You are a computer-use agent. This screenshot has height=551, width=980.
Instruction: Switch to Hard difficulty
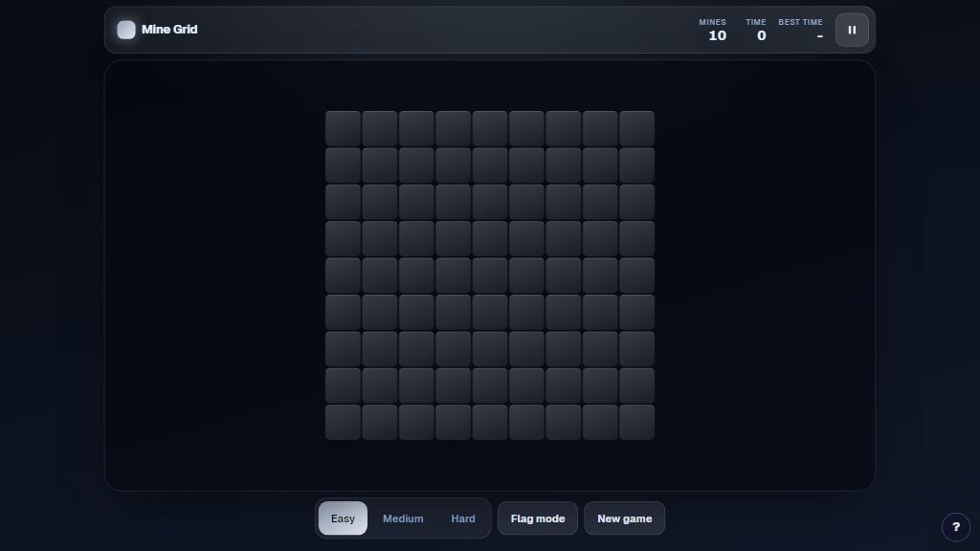coord(463,518)
